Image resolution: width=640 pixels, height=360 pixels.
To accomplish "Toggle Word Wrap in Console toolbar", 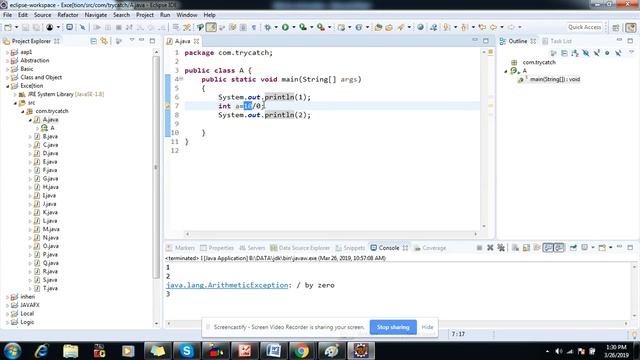I will click(x=537, y=248).
